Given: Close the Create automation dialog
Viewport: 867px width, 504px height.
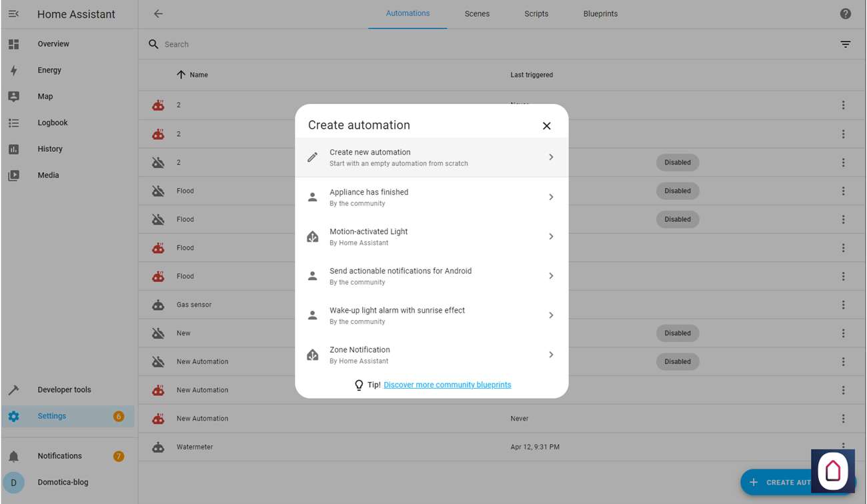Looking at the screenshot, I should 546,126.
